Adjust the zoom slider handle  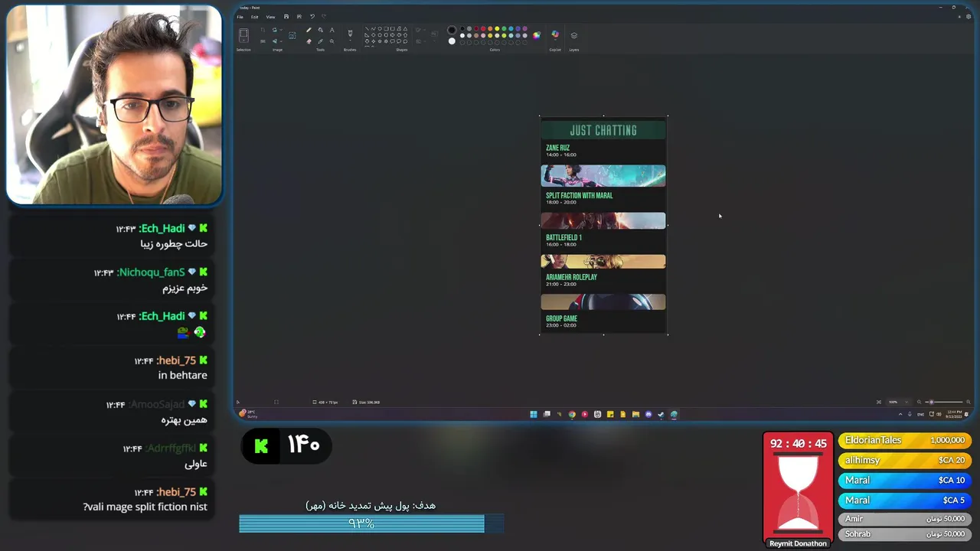coord(932,402)
